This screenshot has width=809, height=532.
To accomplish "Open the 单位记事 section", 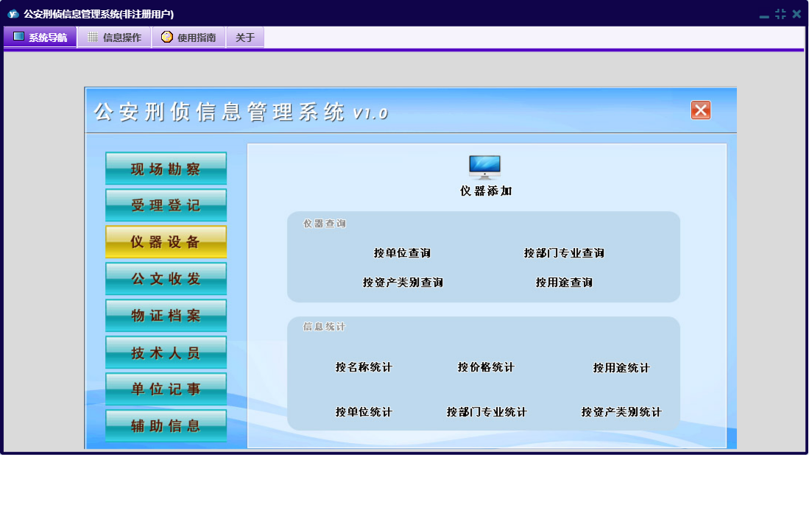I will click(x=166, y=389).
